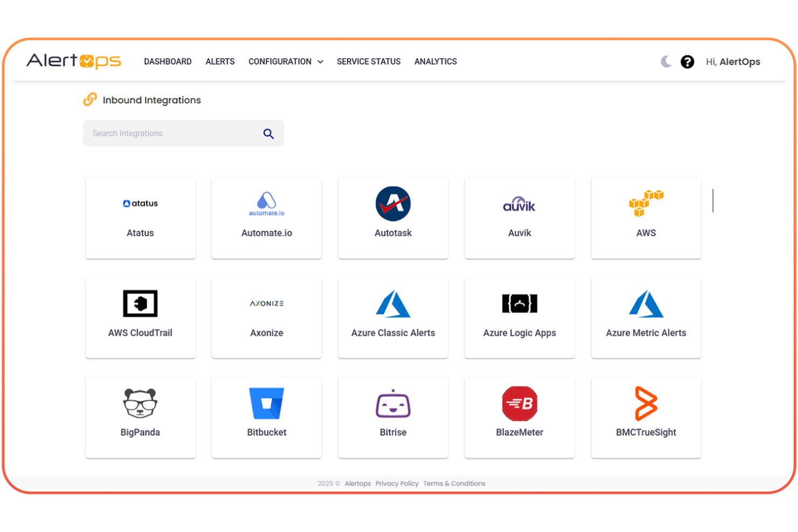Open the AWS integration

645,217
